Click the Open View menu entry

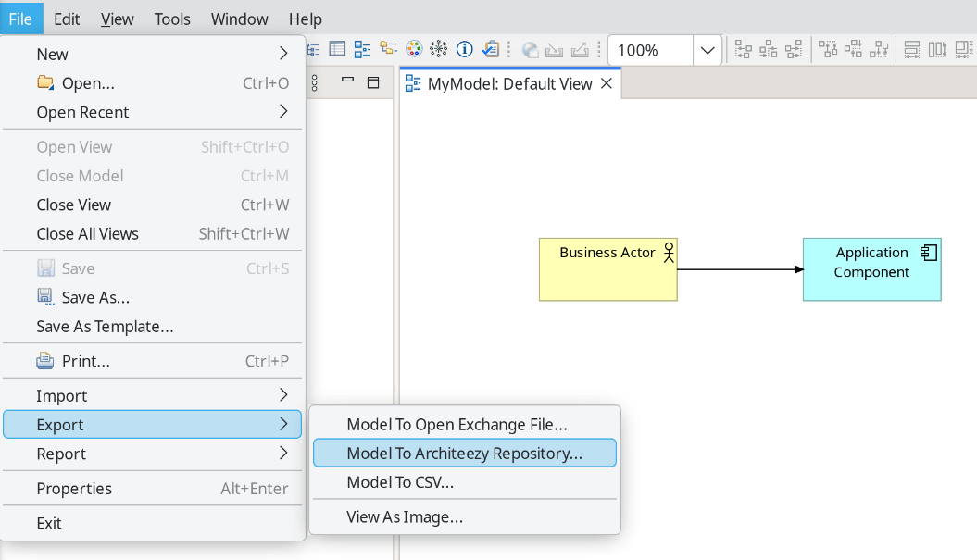click(153, 147)
